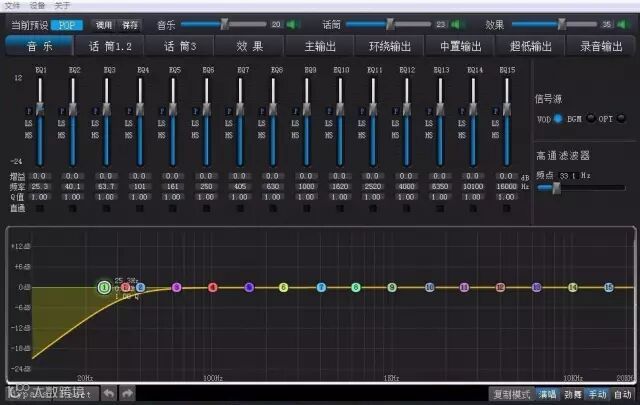This screenshot has width=640, height=405.
Task: Click the 调用 preset recall button
Action: [x=104, y=25]
